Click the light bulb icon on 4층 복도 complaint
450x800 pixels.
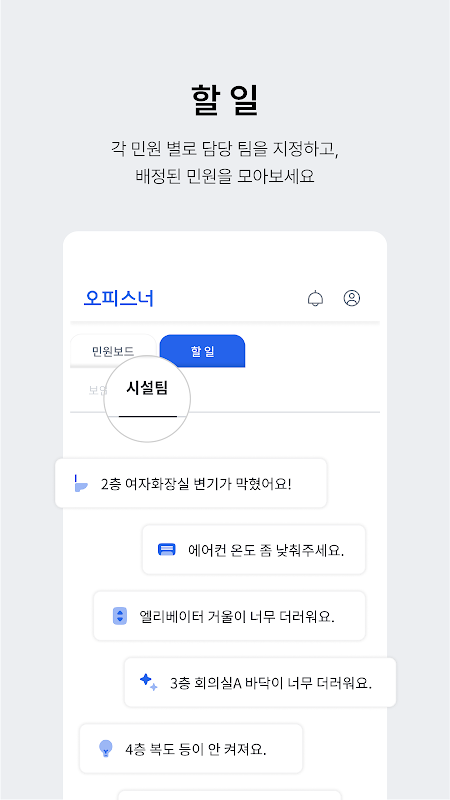tap(105, 748)
